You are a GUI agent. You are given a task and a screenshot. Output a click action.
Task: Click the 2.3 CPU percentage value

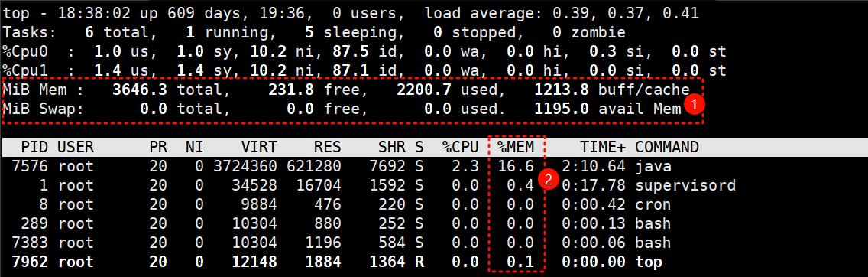465,166
